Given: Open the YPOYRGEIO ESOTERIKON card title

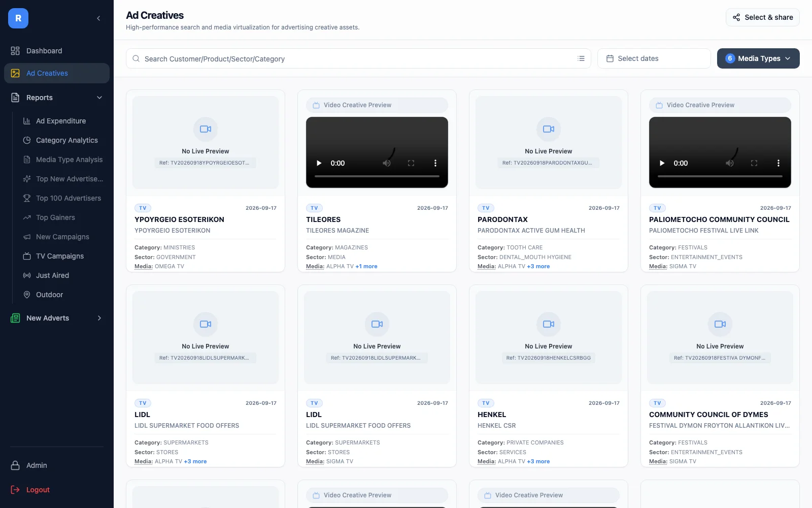Looking at the screenshot, I should [179, 219].
